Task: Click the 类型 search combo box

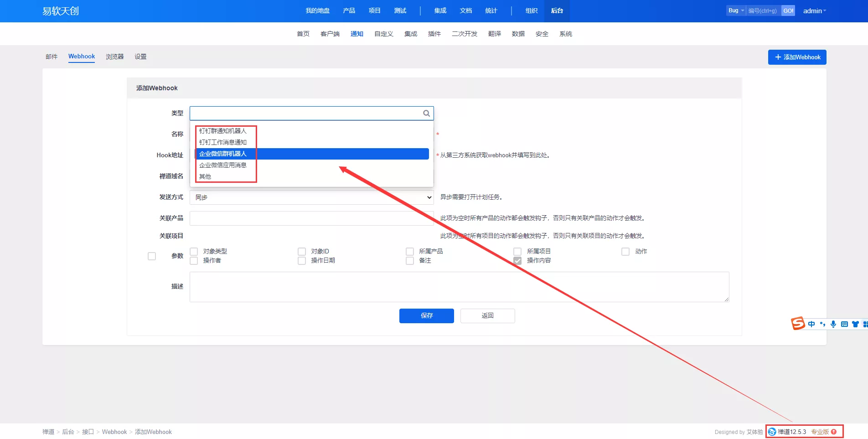Action: [312, 114]
